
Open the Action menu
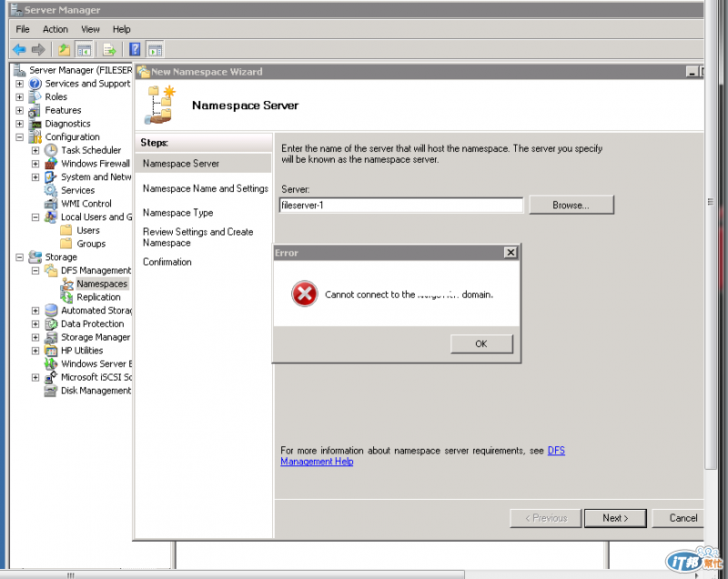[56, 29]
